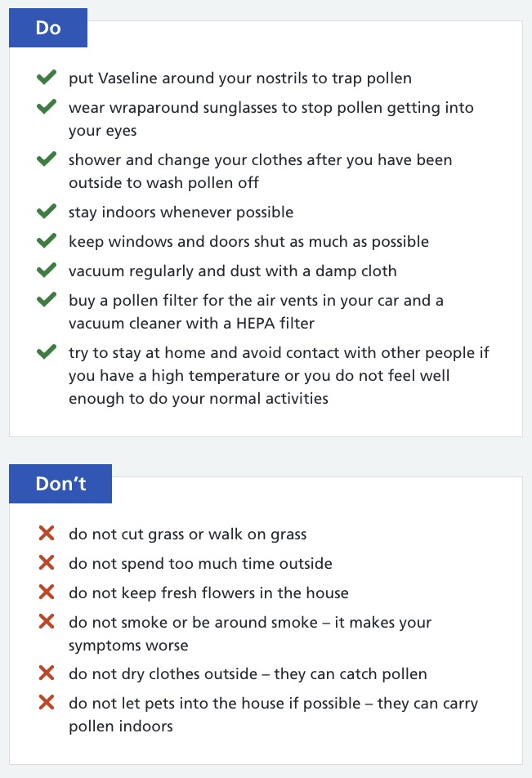Viewport: 532px width, 778px height.
Task: Click the text about pets carrying pollen indoors
Action: point(274,714)
